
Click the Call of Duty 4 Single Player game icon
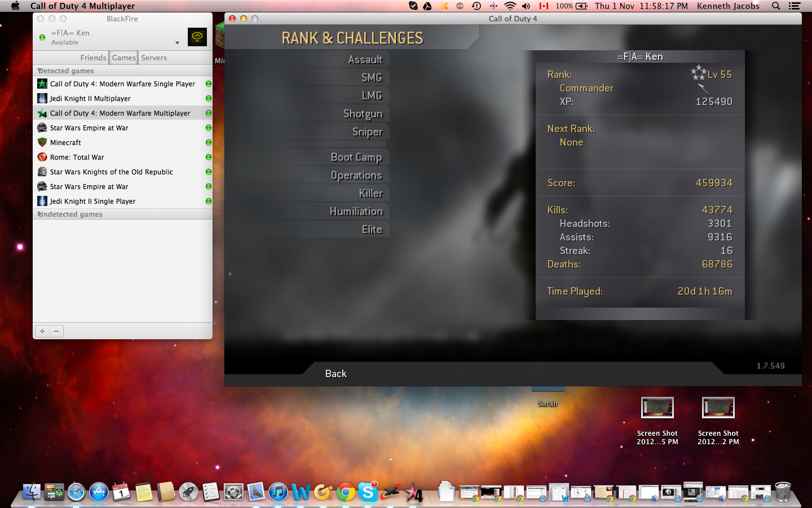42,84
